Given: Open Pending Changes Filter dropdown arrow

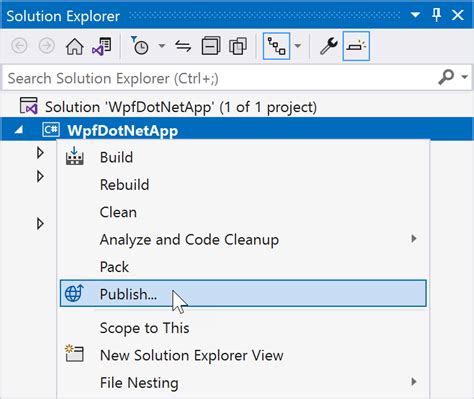Looking at the screenshot, I should pyautogui.click(x=162, y=46).
